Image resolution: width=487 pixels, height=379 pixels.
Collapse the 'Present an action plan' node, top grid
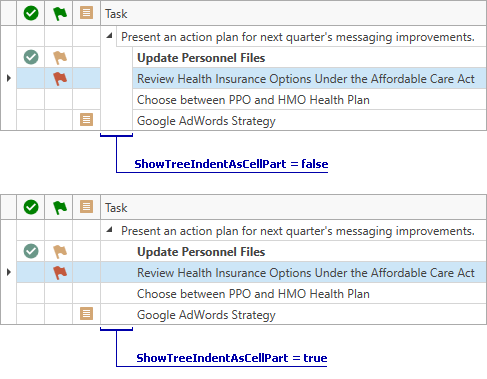click(109, 36)
